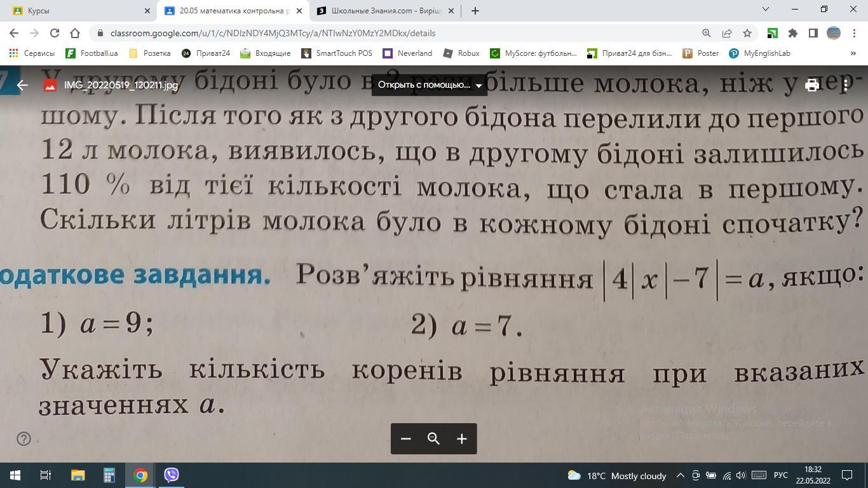The image size is (868, 488).
Task: Toggle the РУС keyboard language indicator
Action: click(780, 475)
